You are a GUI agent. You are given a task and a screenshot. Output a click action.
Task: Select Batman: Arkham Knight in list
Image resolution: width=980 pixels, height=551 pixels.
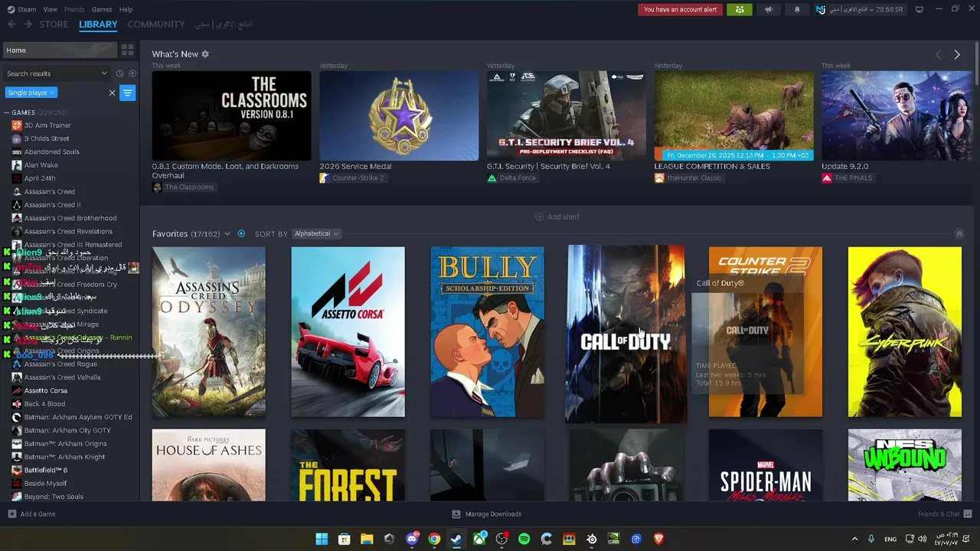[x=64, y=457]
